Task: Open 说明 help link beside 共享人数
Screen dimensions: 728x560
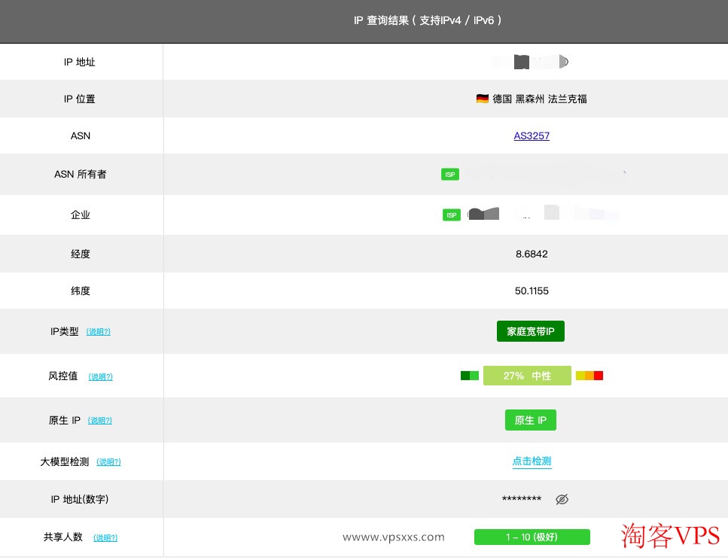Action: pyautogui.click(x=105, y=537)
